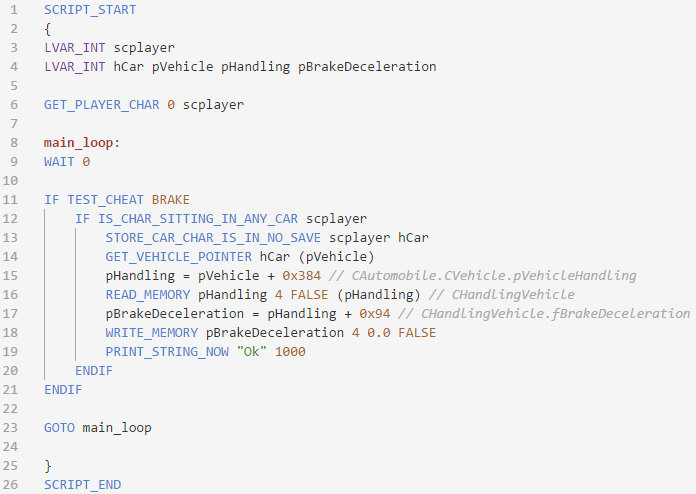Click the GOTO keyword on line 23
Viewport: 696px width, 494px height.
(59, 428)
